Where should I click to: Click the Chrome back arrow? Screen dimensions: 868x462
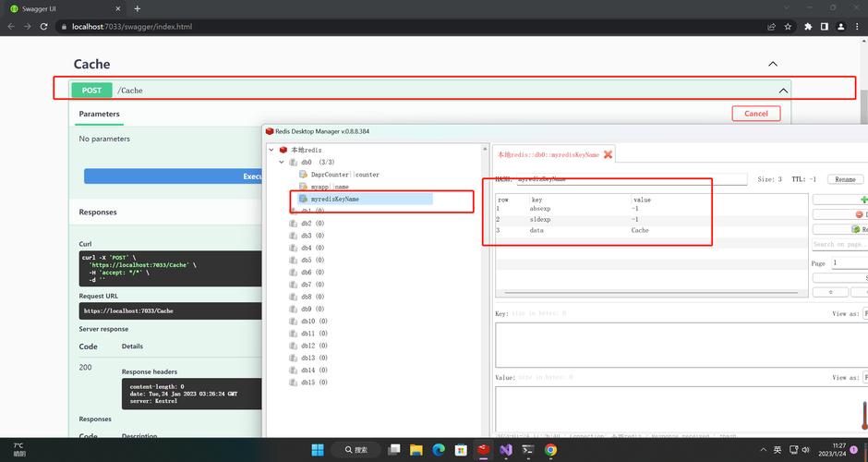click(x=11, y=27)
